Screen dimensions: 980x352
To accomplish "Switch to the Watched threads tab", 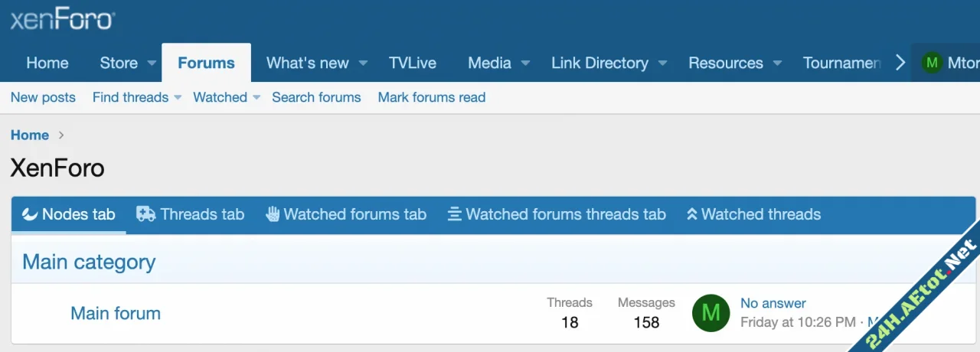I will click(754, 214).
